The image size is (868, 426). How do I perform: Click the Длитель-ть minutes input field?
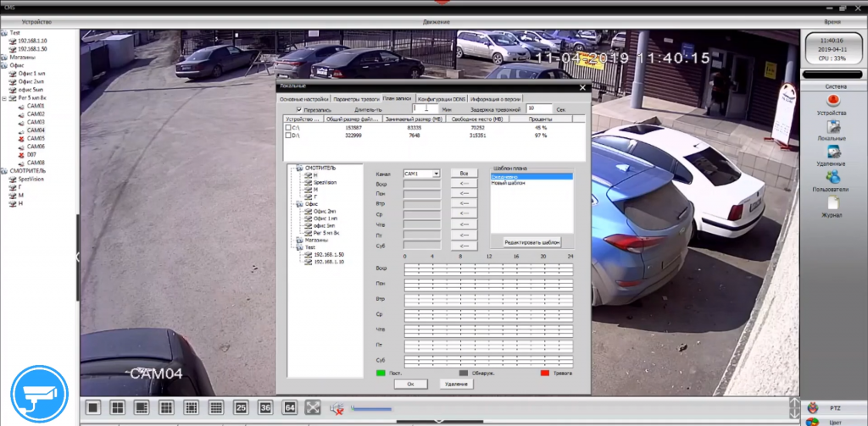[x=426, y=109]
